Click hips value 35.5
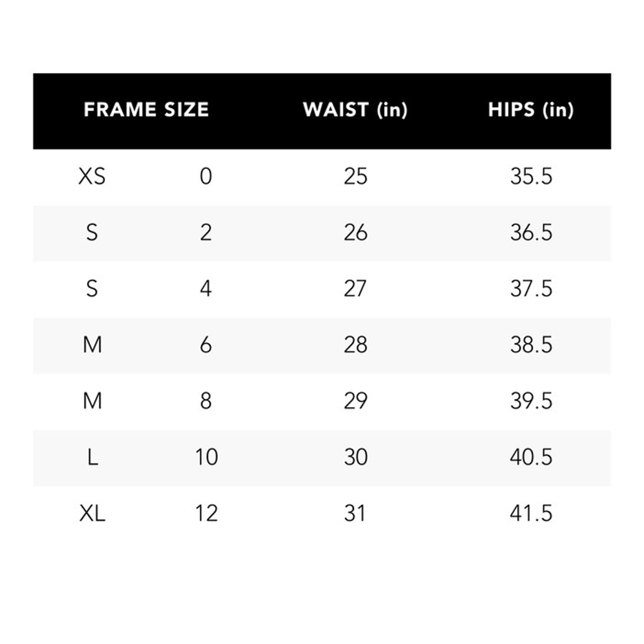This screenshot has height=644, width=644. (x=531, y=176)
